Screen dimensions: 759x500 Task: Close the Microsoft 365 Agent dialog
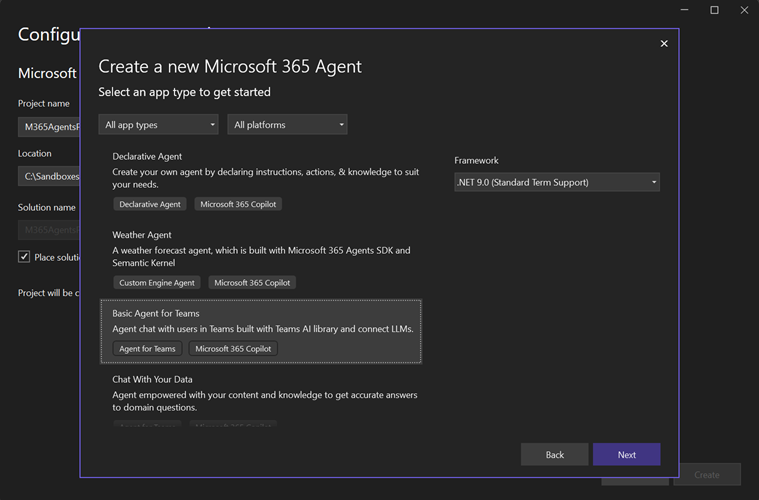tap(664, 44)
